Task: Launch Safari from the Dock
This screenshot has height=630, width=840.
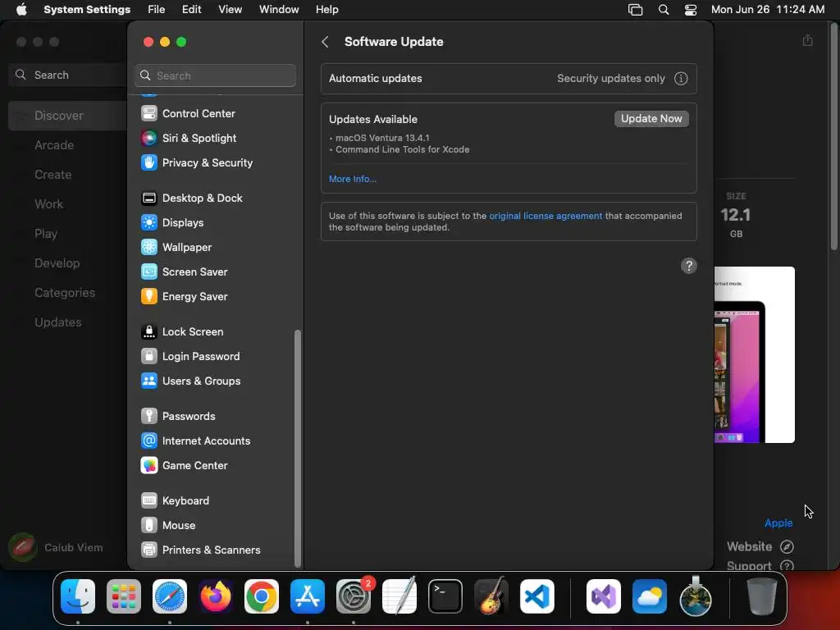Action: tap(170, 596)
